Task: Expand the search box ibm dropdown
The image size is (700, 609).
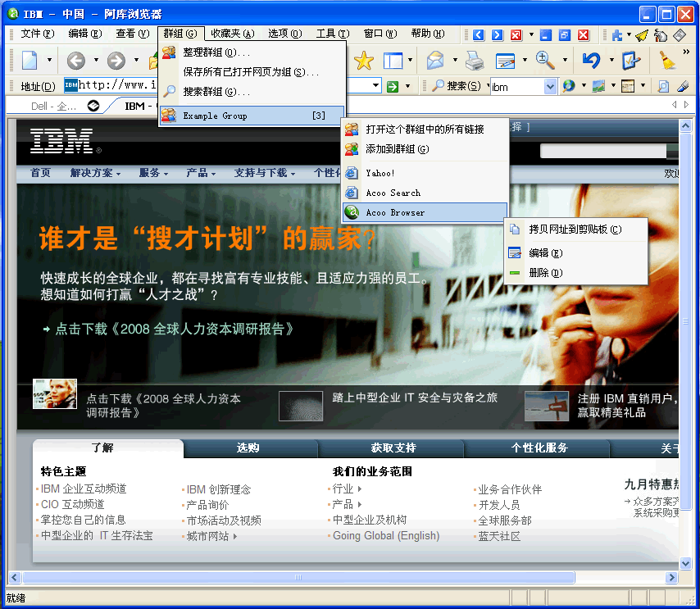Action: 549,86
